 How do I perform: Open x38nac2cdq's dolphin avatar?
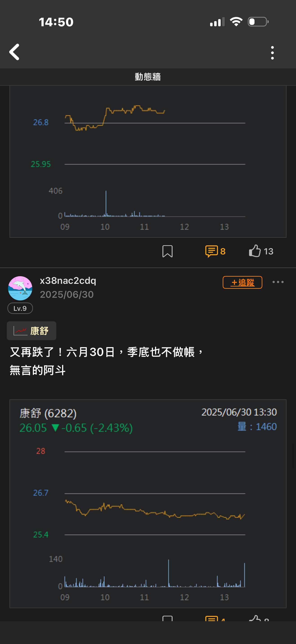point(20,288)
